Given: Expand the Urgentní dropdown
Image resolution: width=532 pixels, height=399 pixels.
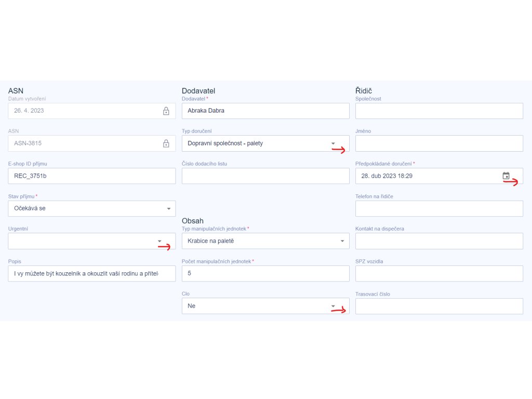Looking at the screenshot, I should click(x=92, y=241).
